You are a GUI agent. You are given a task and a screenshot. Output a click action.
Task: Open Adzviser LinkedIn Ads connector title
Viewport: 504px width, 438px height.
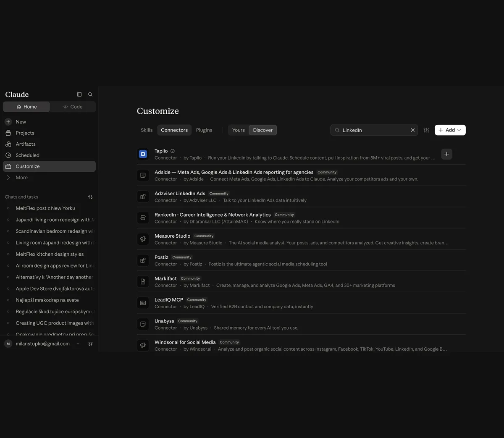[180, 194]
